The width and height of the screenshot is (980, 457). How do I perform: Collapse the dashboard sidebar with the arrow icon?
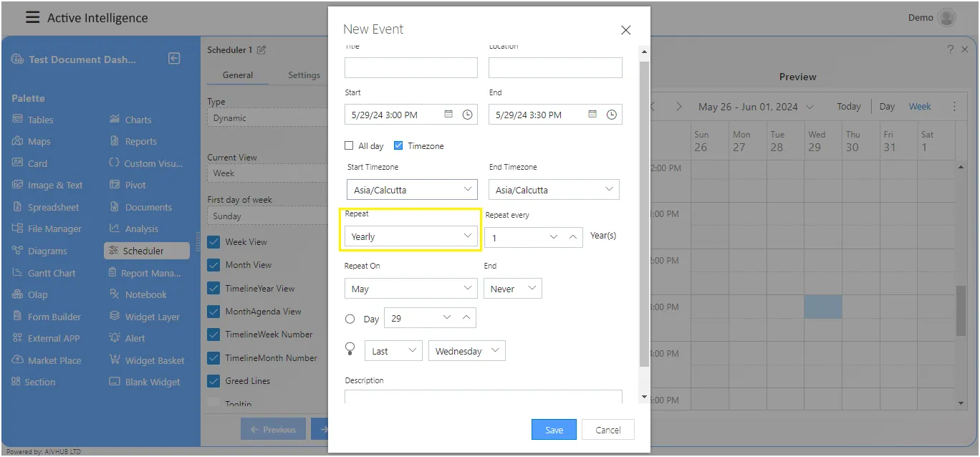click(174, 59)
